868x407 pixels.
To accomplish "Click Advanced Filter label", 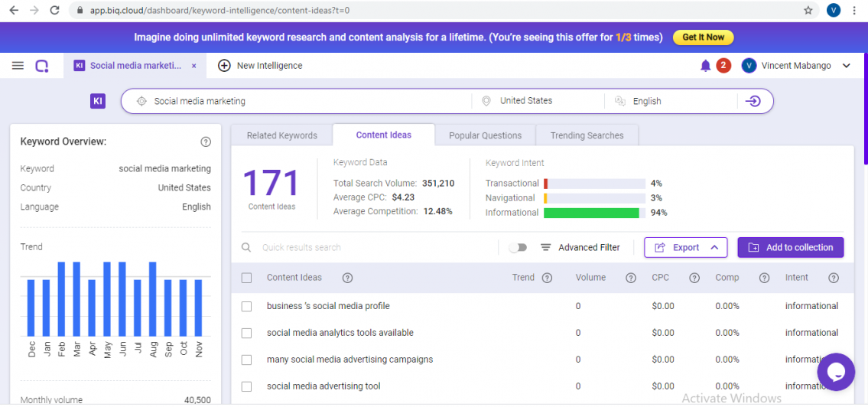I will pyautogui.click(x=589, y=248).
